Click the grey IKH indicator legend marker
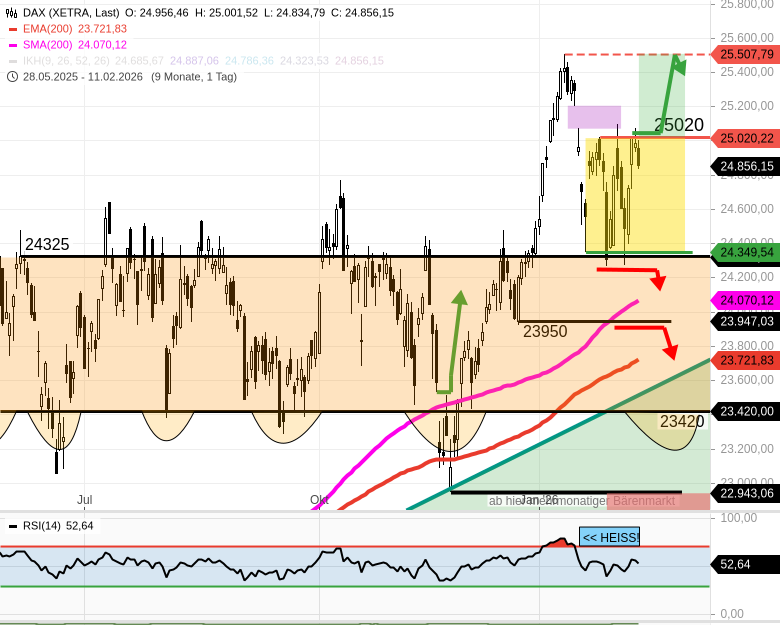Screen dimensions: 780x625 click(x=13, y=61)
